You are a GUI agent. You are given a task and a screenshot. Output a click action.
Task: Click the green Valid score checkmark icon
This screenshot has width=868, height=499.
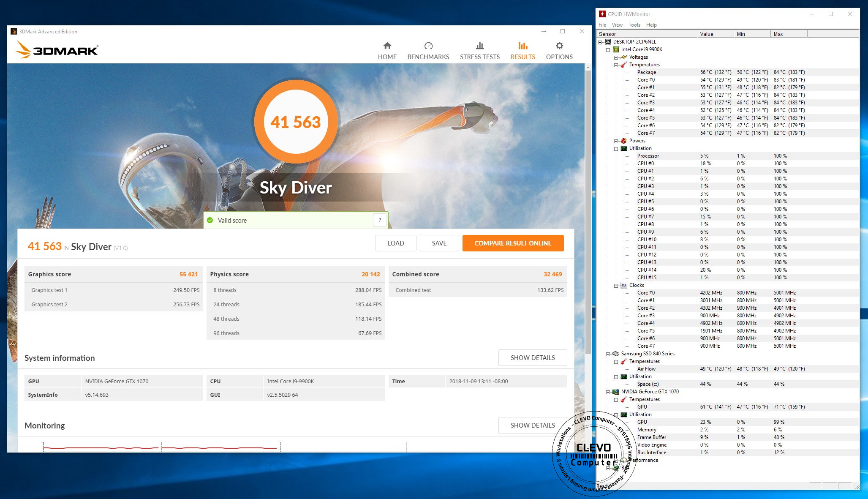[210, 220]
